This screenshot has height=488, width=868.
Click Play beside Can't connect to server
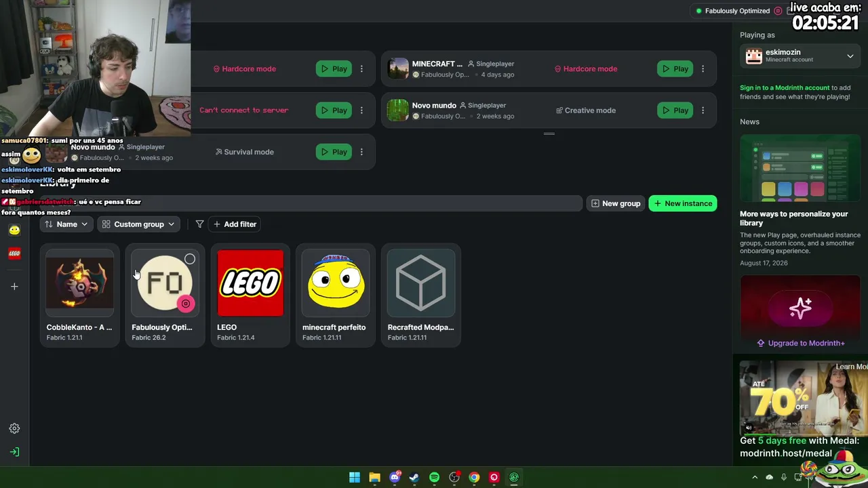click(334, 110)
